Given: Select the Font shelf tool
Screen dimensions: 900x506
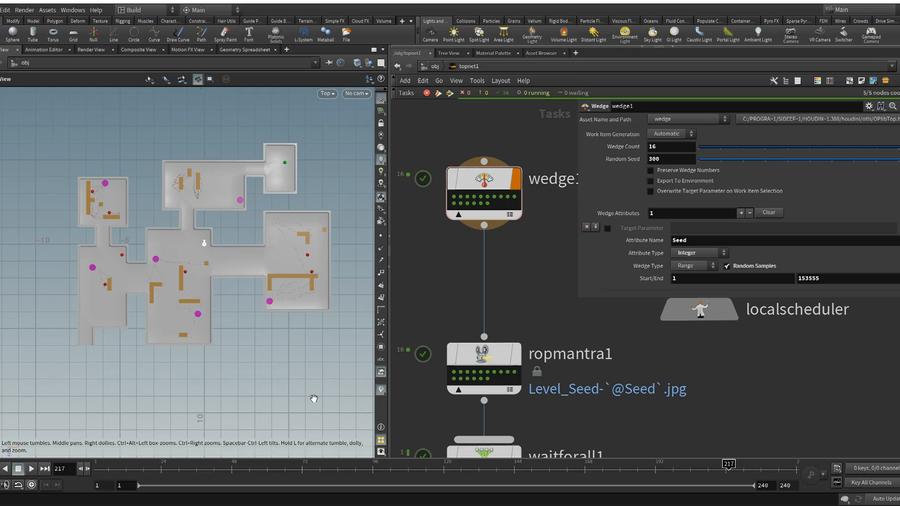Looking at the screenshot, I should coord(249,34).
